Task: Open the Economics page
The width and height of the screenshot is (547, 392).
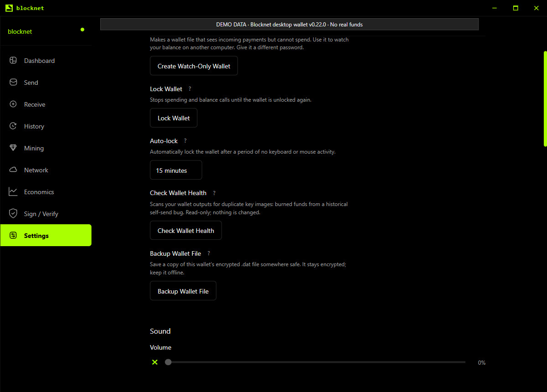Action: click(46, 192)
